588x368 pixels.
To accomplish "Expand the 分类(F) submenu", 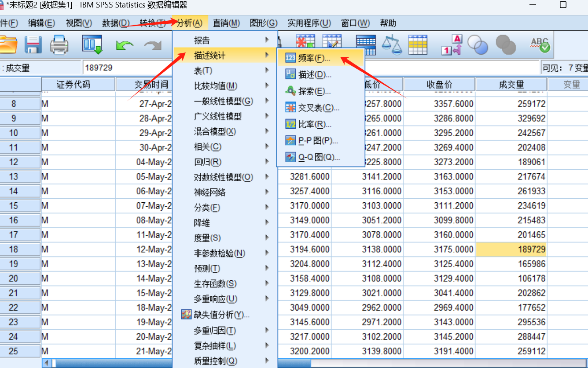I will click(x=225, y=208).
